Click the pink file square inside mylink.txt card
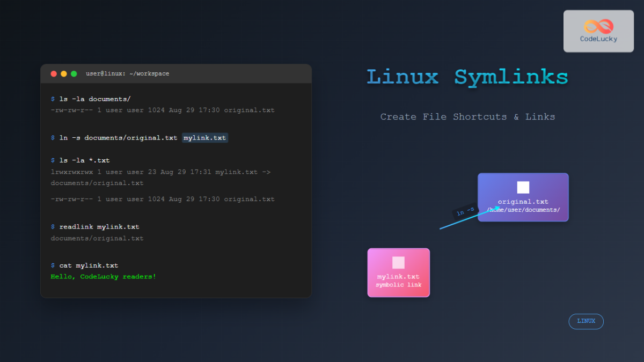Viewport: 644px width, 362px height. [398, 262]
